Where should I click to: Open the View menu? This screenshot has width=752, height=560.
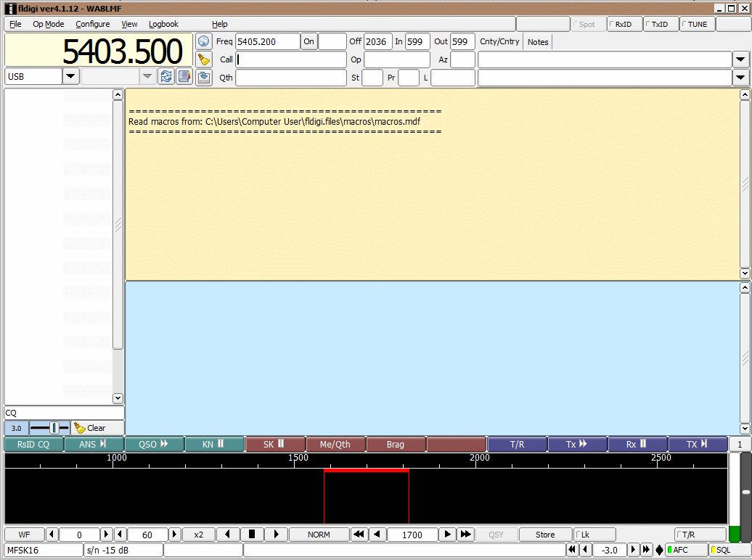click(129, 24)
